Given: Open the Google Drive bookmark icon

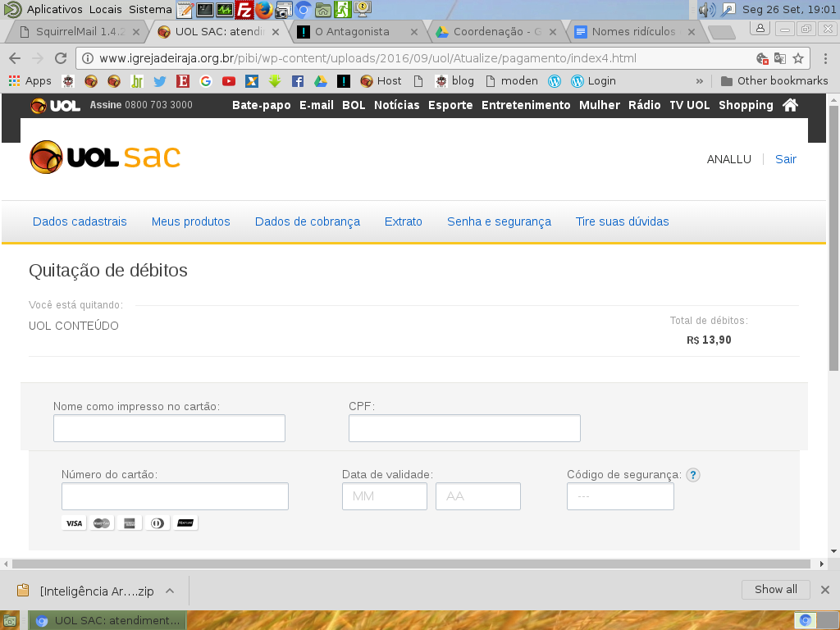Looking at the screenshot, I should click(x=321, y=81).
